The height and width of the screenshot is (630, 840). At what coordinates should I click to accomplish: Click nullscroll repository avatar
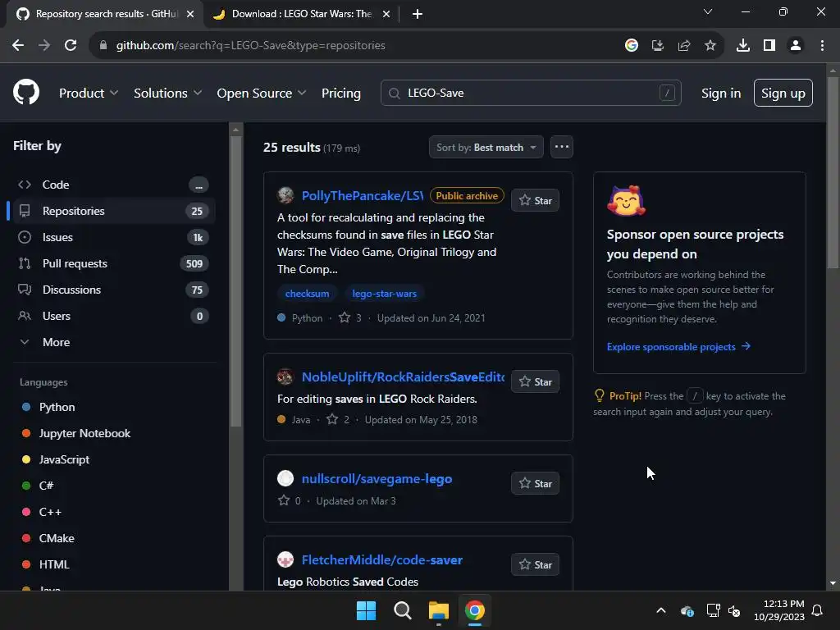point(285,478)
